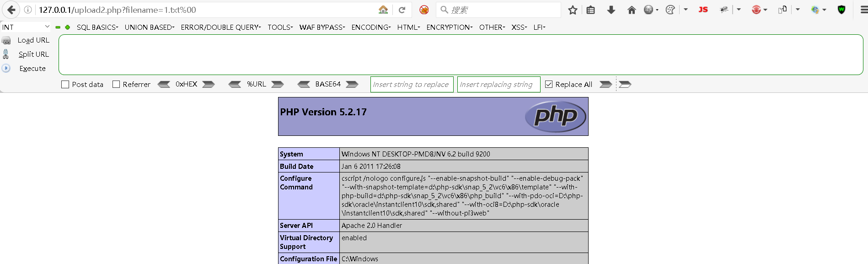Open the INT type dropdown
The height and width of the screenshot is (264, 868).
(26, 27)
